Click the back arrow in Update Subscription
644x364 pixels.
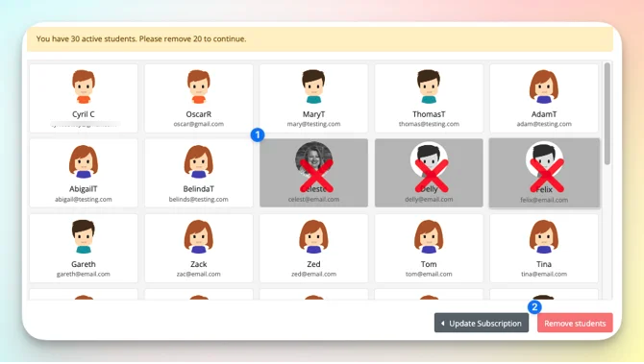pyautogui.click(x=443, y=324)
